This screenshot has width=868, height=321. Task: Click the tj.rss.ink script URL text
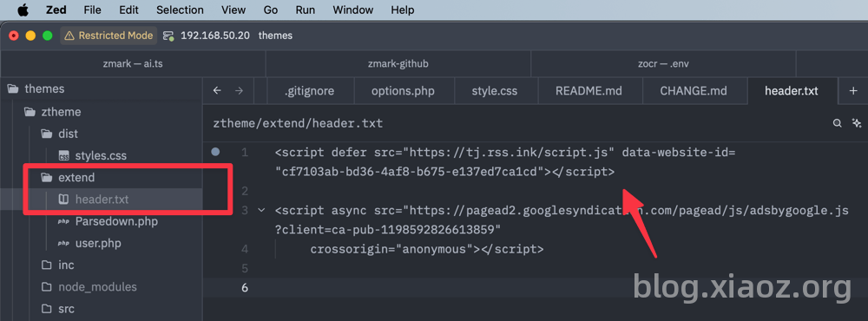click(x=510, y=152)
